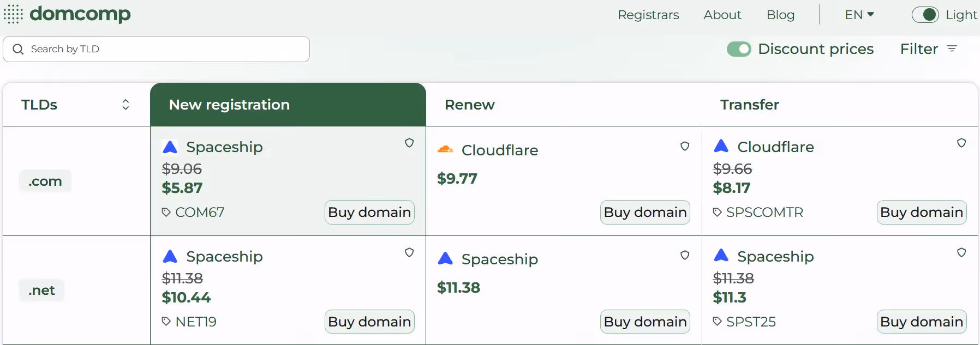Go to the Blog page
The width and height of the screenshot is (980, 345).
(x=780, y=15)
